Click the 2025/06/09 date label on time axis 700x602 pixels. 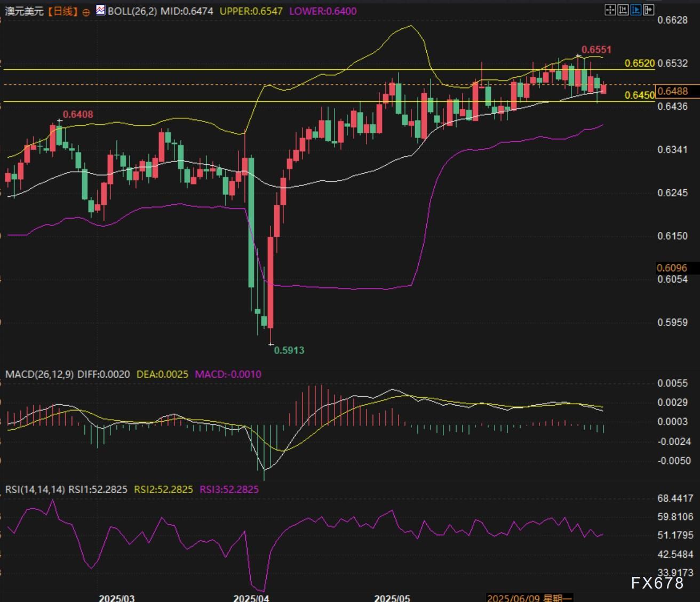tap(529, 598)
